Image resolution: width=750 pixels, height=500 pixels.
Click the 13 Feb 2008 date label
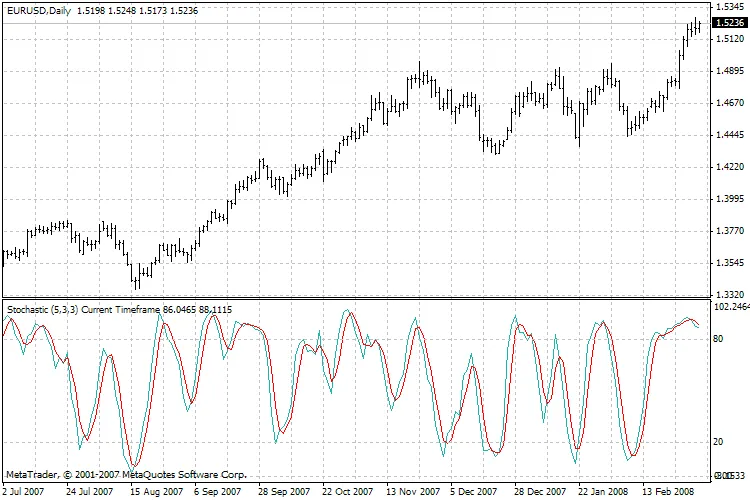[x=670, y=492]
